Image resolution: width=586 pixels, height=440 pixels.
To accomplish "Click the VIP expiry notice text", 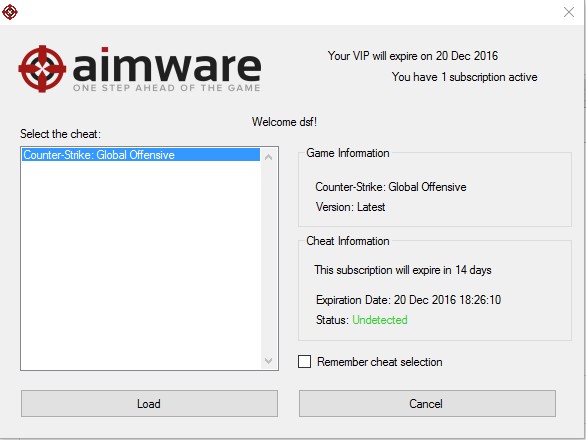I will coord(413,56).
